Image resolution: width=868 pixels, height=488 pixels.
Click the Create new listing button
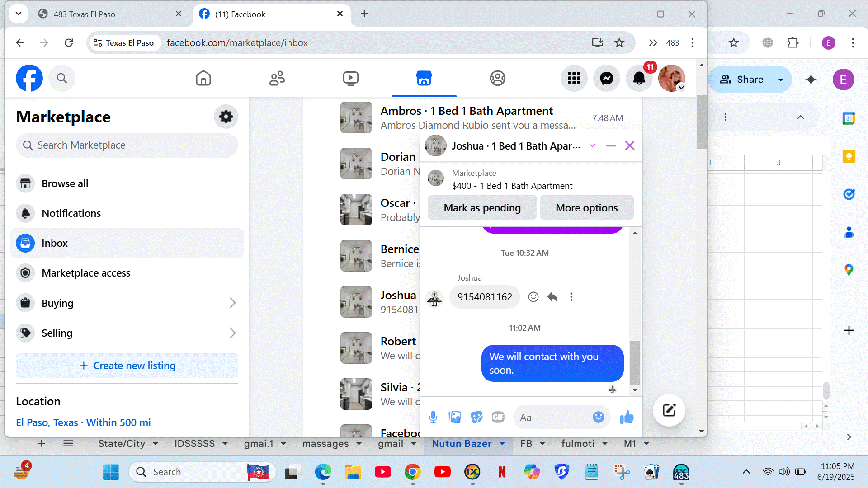[127, 366]
